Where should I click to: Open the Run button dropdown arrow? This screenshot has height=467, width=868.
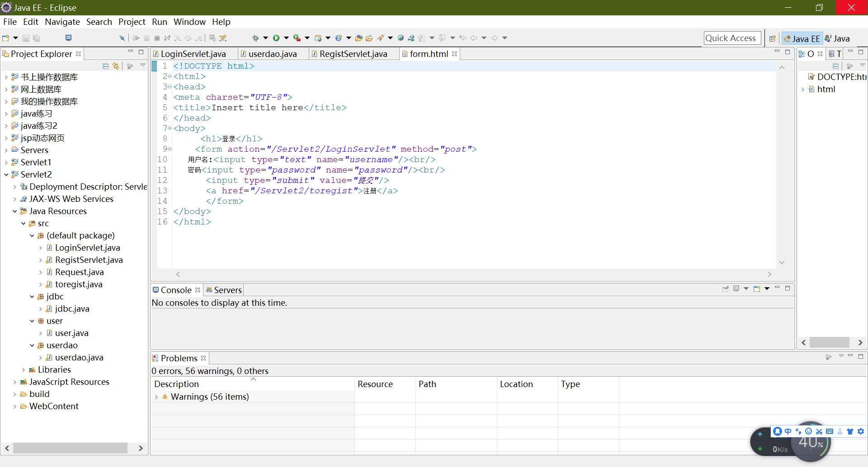coord(286,38)
